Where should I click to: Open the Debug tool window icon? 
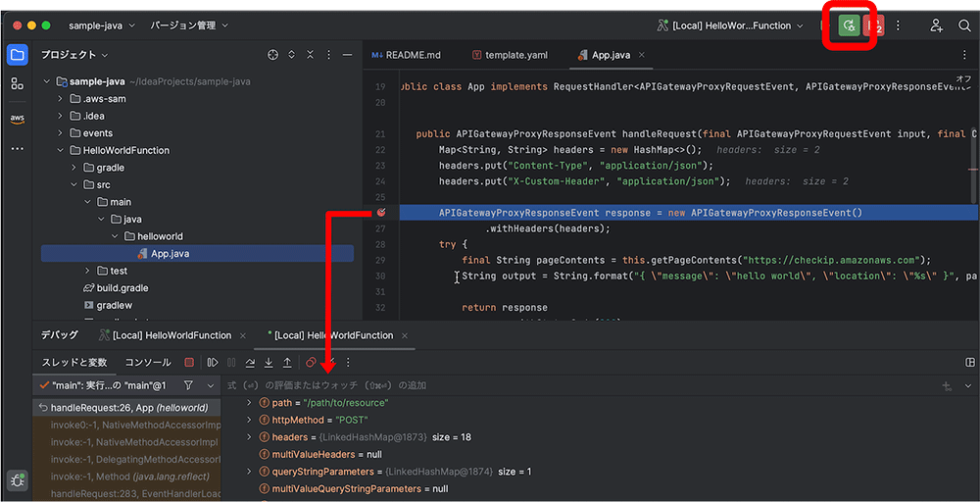coord(18,479)
